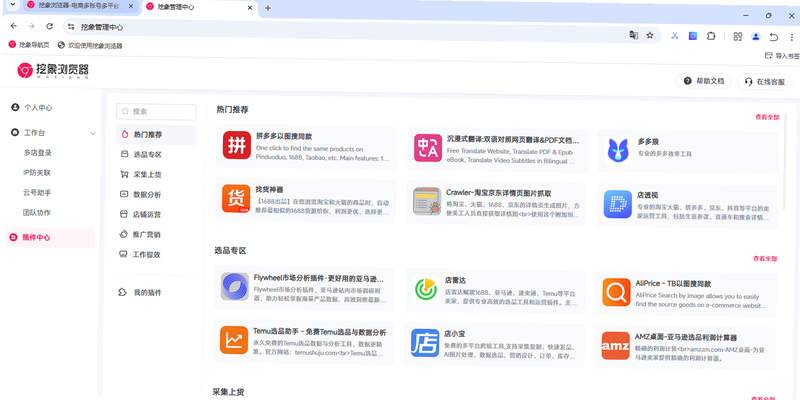Open the Crawler plugin icon

[x=427, y=201]
